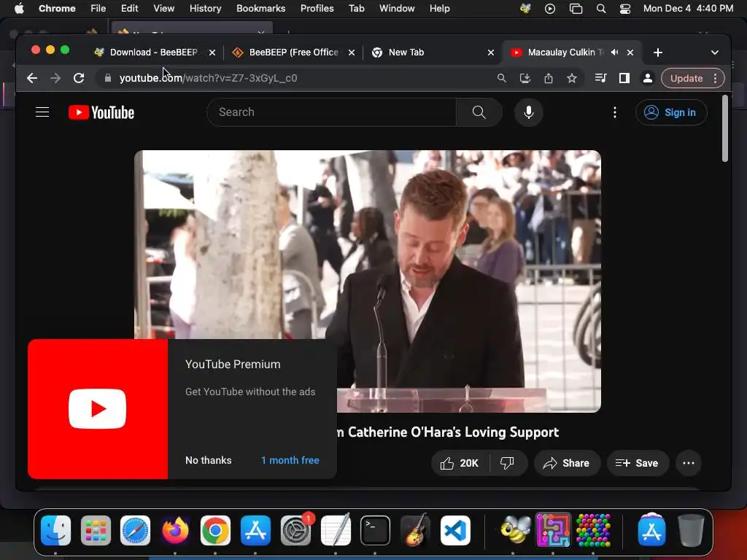Close the BeeBEEP (Free Office tab
The image size is (747, 560).
coord(352,52)
